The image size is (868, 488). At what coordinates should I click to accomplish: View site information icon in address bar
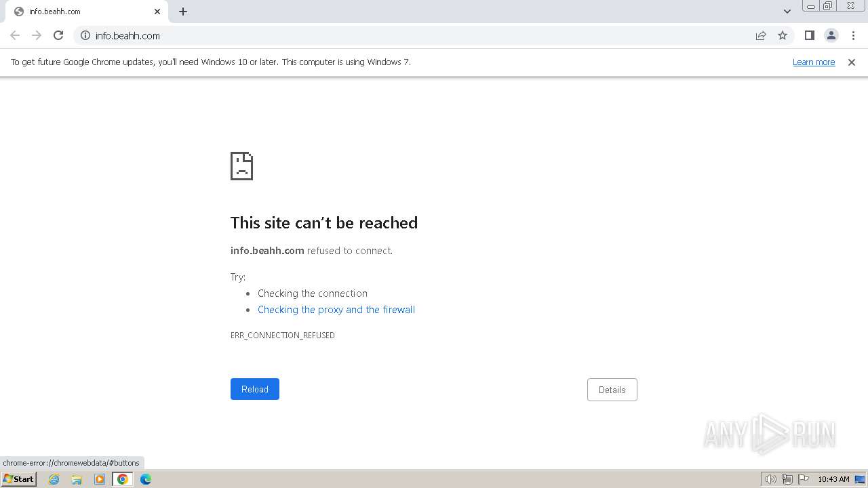click(x=85, y=35)
